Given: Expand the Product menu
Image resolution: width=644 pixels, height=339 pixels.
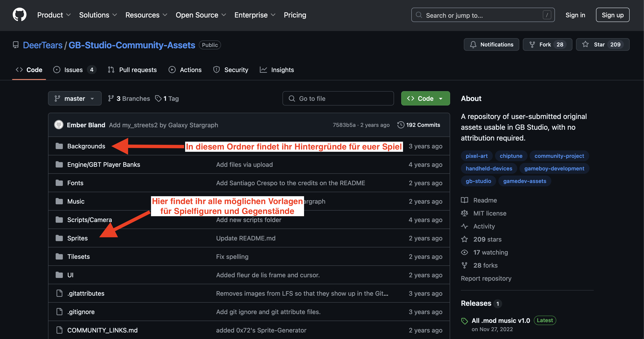Looking at the screenshot, I should (54, 15).
